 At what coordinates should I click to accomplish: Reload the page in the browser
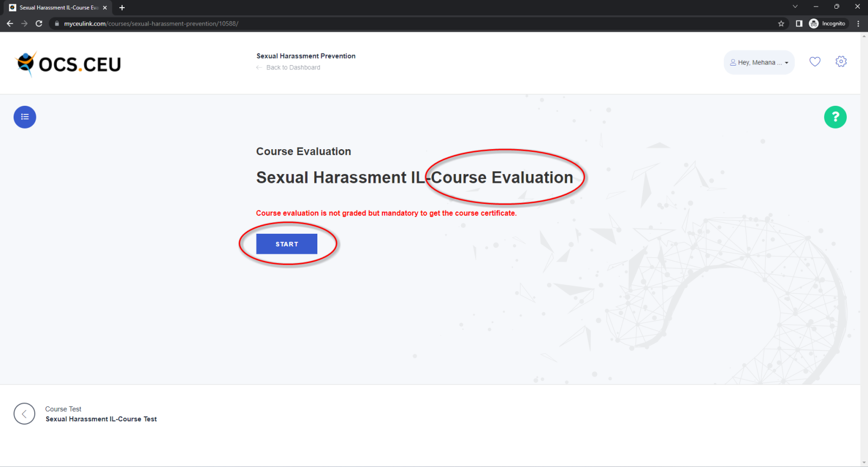point(39,23)
